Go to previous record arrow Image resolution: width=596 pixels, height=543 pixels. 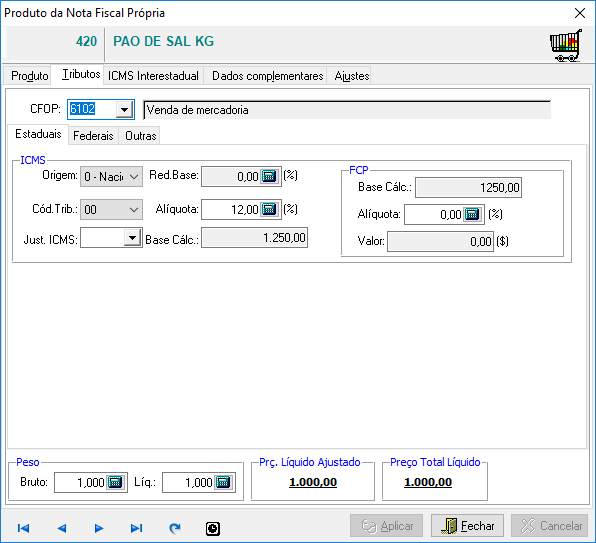[62, 528]
